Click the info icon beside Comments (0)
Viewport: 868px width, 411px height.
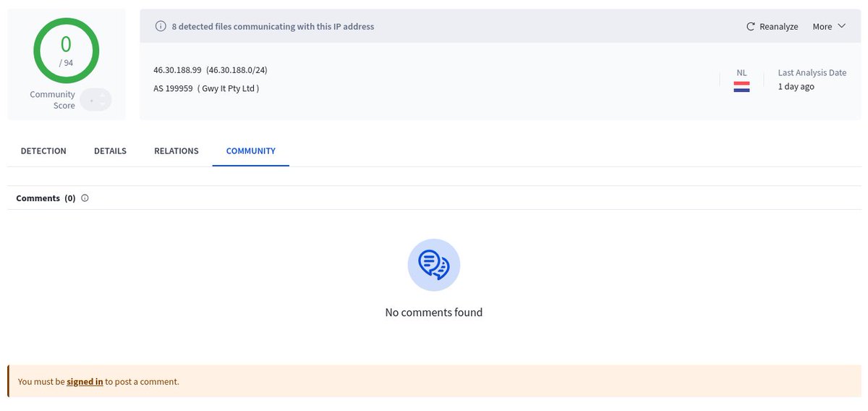pos(85,198)
